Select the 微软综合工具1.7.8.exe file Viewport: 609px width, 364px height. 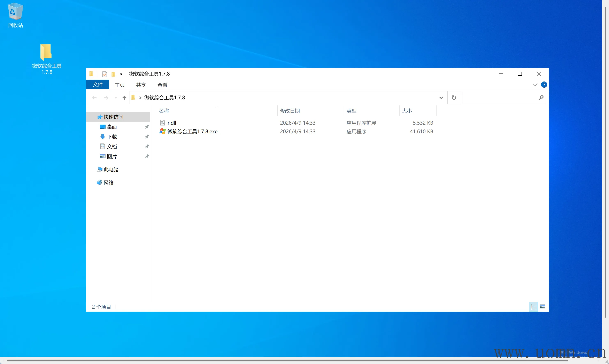coord(192,131)
